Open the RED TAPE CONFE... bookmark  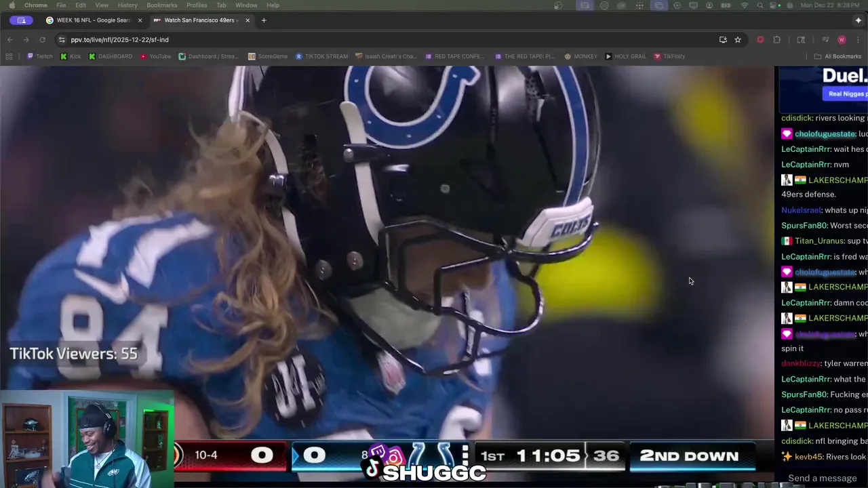pyautogui.click(x=455, y=56)
